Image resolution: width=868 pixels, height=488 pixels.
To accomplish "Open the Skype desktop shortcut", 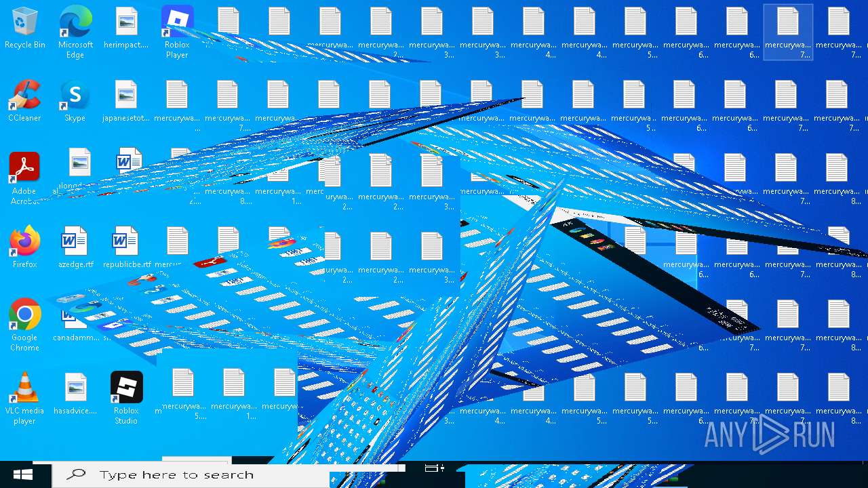I will tap(75, 102).
